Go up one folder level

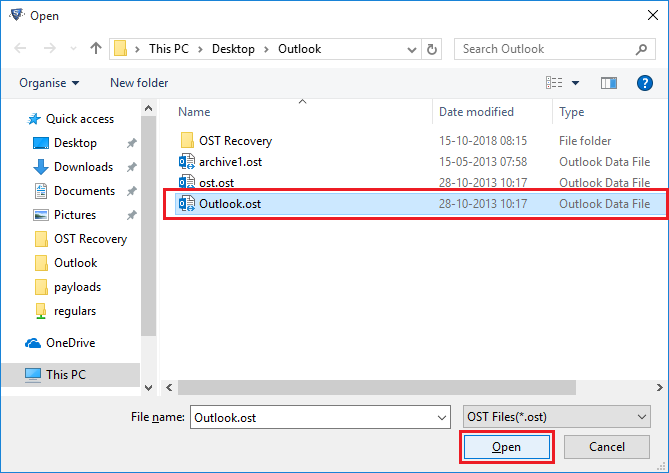point(96,48)
